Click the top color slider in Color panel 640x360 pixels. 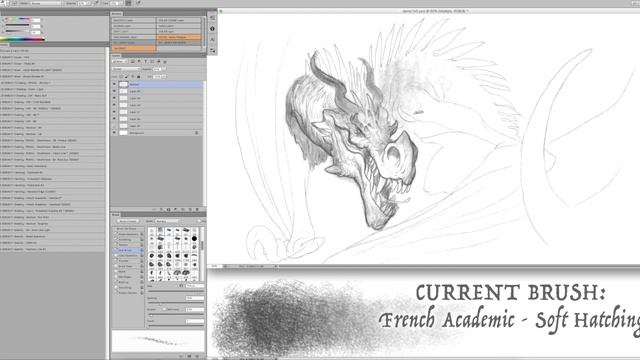[x=18, y=19]
